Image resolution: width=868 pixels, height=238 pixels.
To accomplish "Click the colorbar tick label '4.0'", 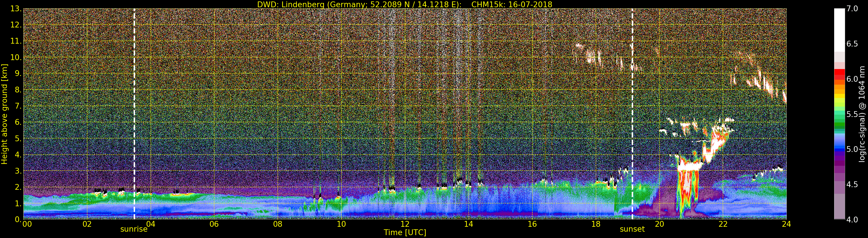I will [x=852, y=220].
